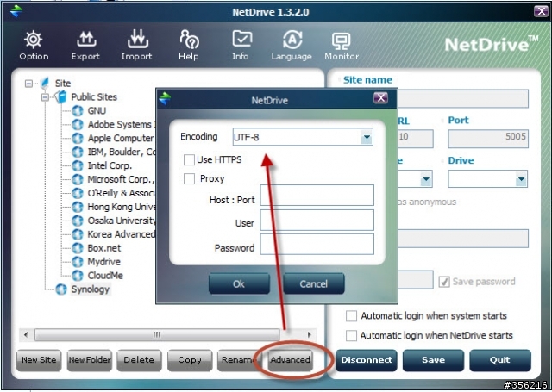Click the site tree scroll left arrow
The width and height of the screenshot is (552, 392).
click(x=26, y=334)
